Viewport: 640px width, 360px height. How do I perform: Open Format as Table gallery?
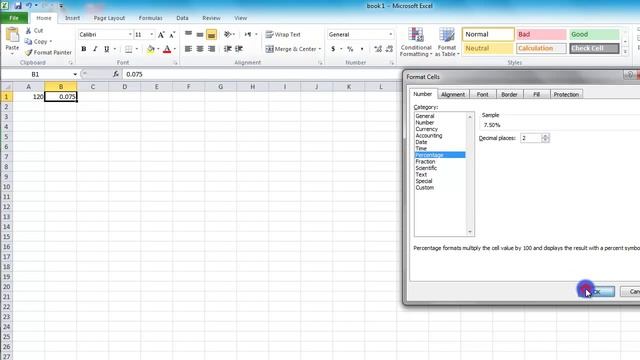[447, 42]
